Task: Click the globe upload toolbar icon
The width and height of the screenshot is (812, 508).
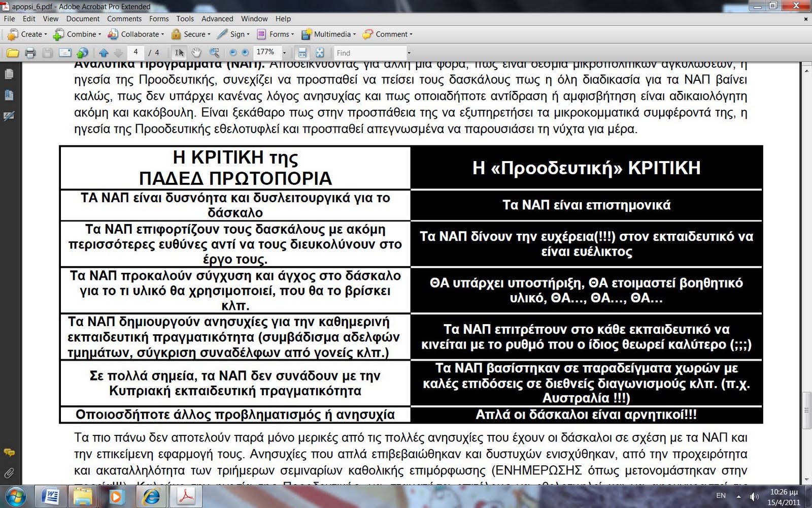Action: pos(82,53)
